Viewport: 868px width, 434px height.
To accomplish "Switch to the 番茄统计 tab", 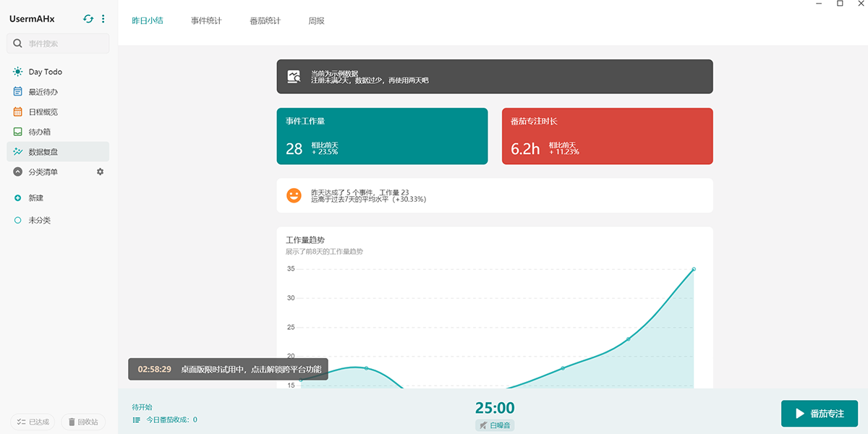I will click(x=265, y=21).
